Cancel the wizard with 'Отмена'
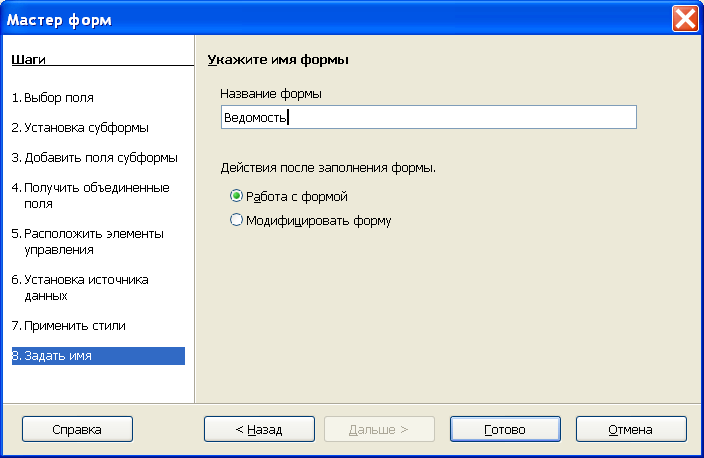 (x=631, y=429)
